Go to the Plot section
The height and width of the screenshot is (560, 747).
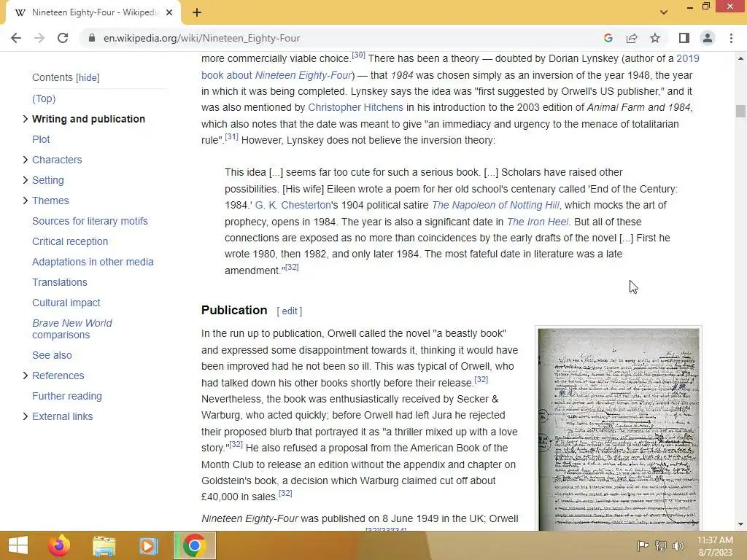[41, 139]
